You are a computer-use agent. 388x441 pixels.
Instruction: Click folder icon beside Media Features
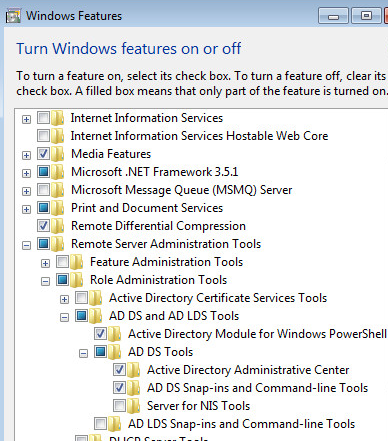point(58,154)
